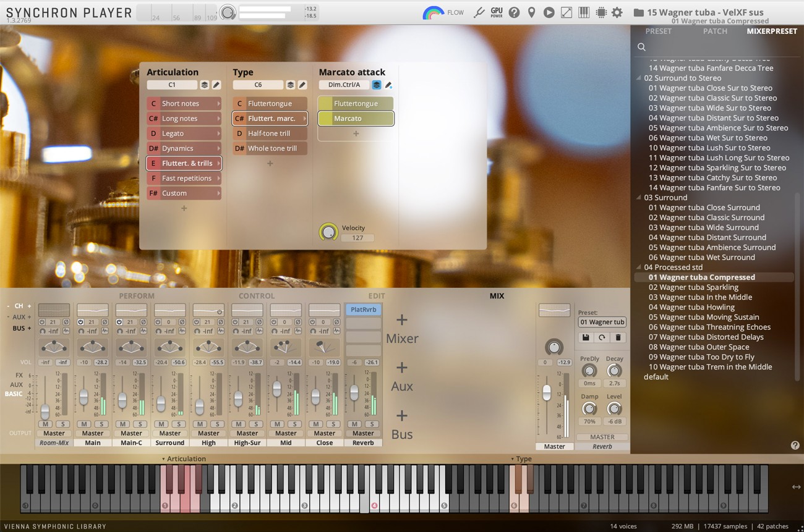Solo the Close channel
The width and height of the screenshot is (804, 532).
333,424
